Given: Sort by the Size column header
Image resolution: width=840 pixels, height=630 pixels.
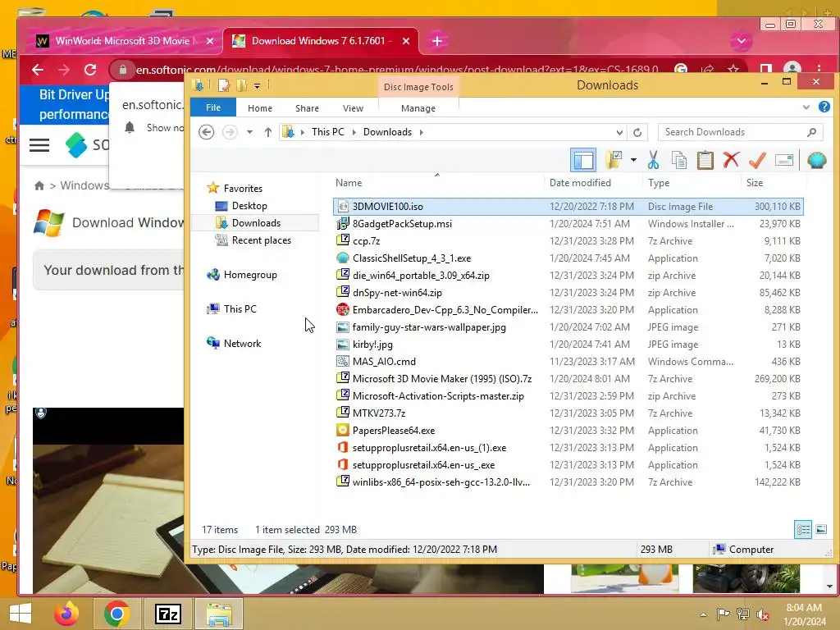Looking at the screenshot, I should [x=755, y=183].
